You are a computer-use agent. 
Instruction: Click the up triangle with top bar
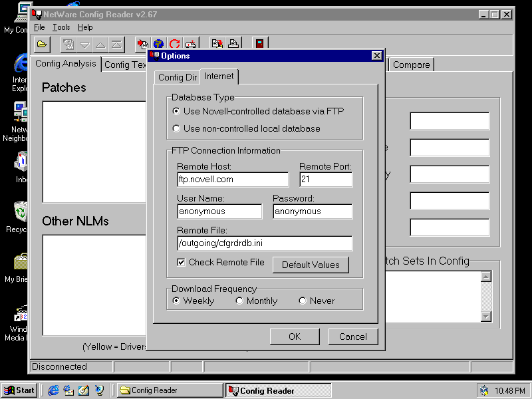(116, 45)
